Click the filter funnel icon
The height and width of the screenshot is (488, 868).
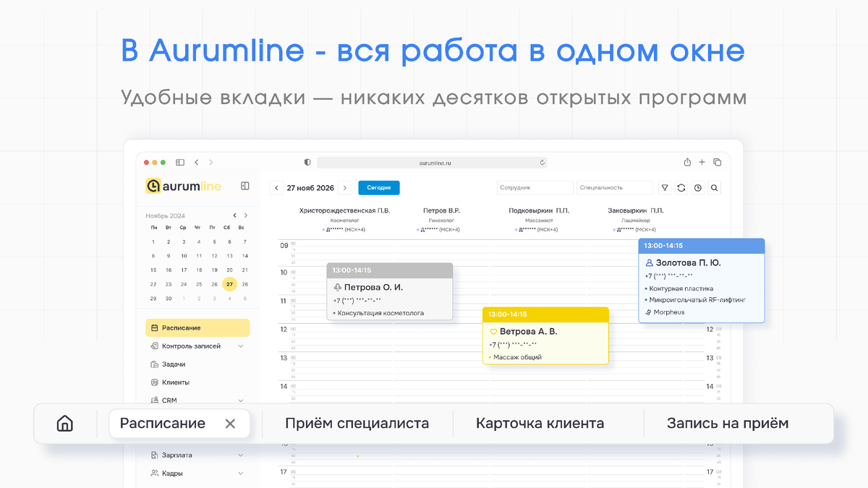(665, 188)
